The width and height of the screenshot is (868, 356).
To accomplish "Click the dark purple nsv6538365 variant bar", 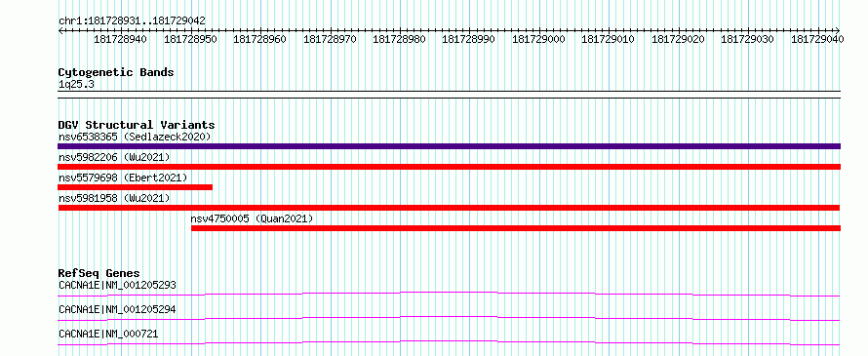I will point(449,146).
